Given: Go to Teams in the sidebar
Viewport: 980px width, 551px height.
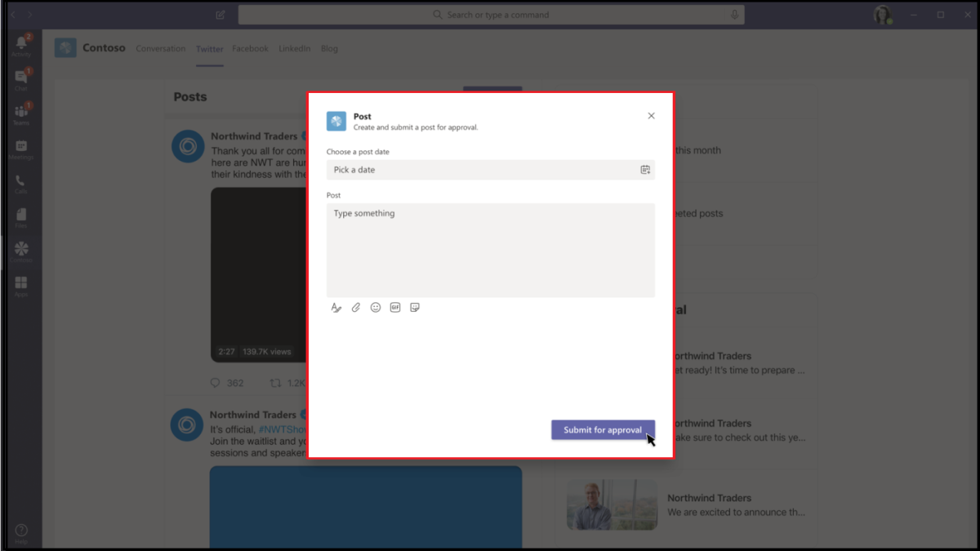Looking at the screenshot, I should [21, 113].
